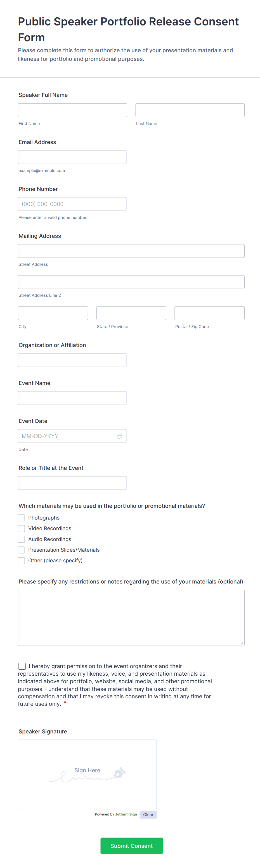Screen dimensions: 260x868
Task: Check the Photographs checkbox
Action: (x=22, y=518)
